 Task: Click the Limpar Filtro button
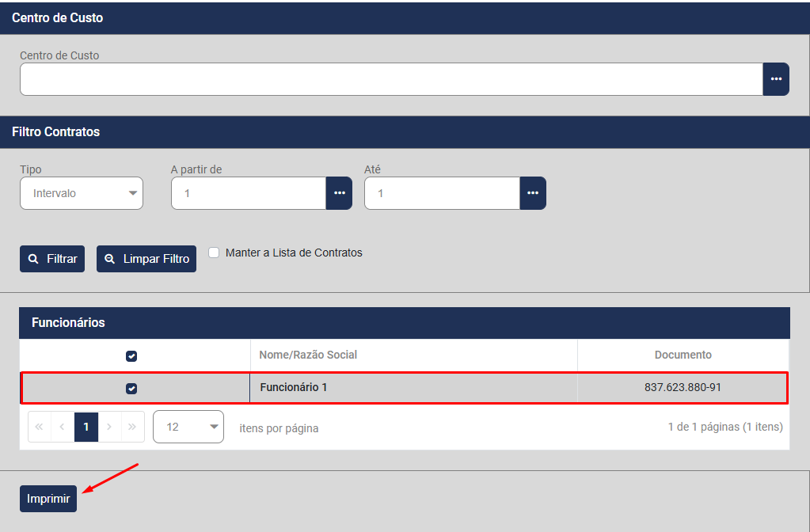146,259
